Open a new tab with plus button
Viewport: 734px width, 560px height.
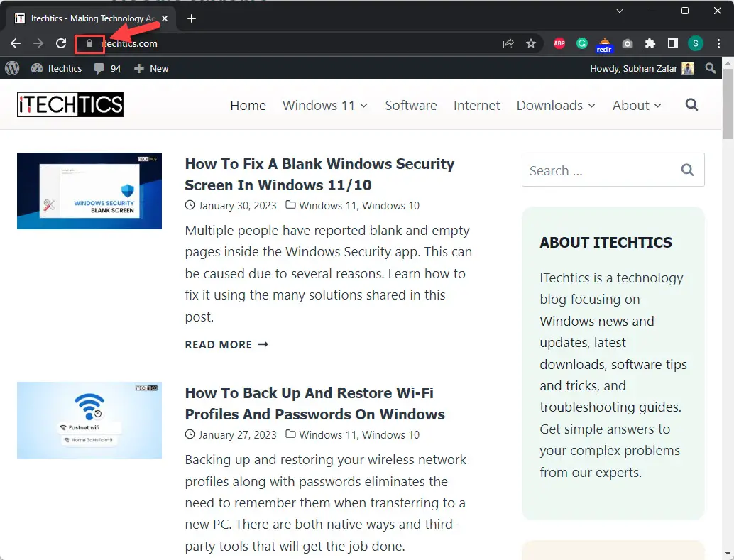click(x=192, y=18)
